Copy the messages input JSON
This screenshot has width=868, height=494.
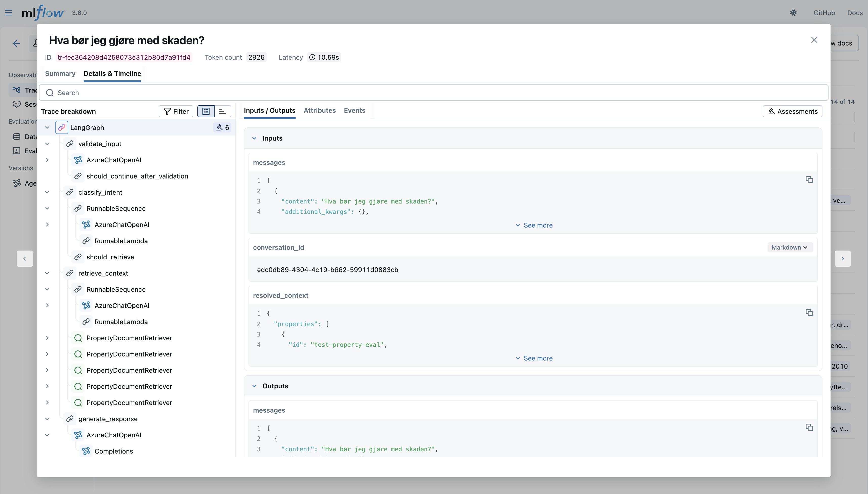[809, 179]
